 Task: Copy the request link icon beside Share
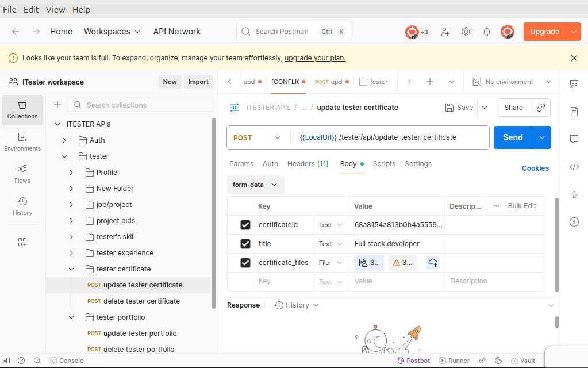point(540,108)
